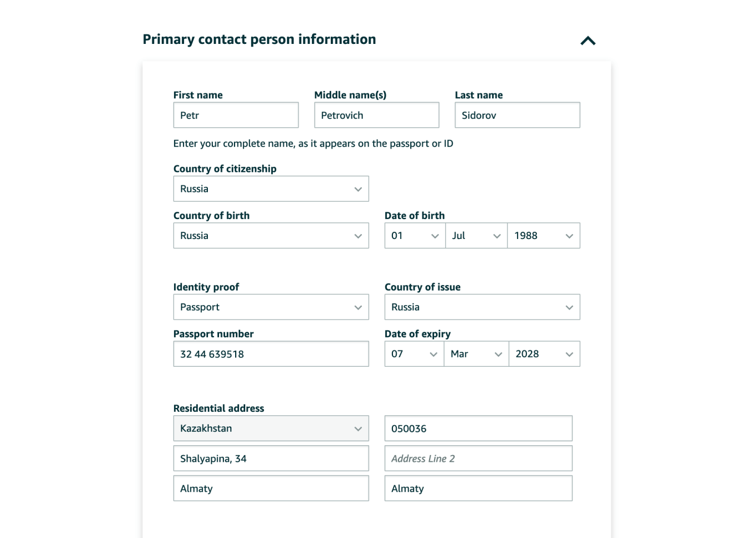
Task: Click the First name field
Action: coord(236,115)
